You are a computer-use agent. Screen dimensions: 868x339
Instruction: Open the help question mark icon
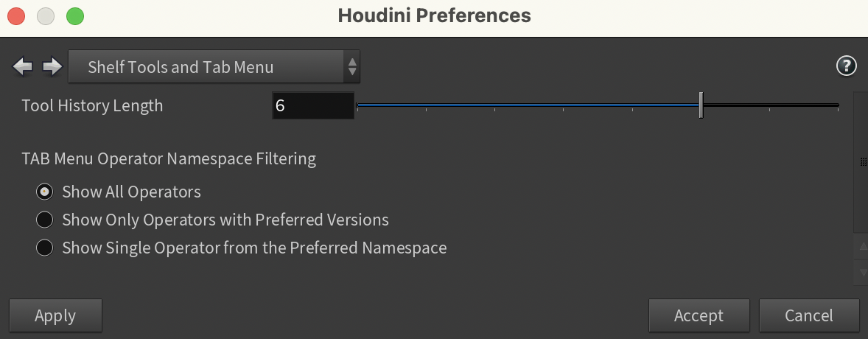pos(846,66)
